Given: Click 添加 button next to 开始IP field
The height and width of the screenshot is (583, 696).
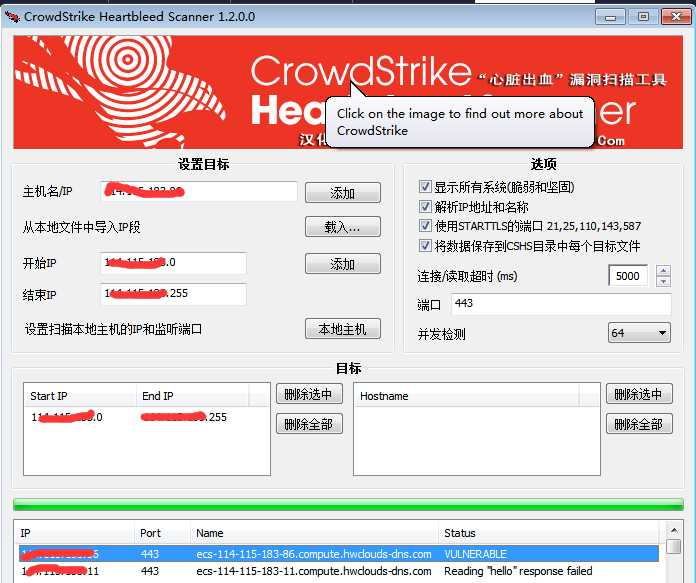Looking at the screenshot, I should pos(343,264).
